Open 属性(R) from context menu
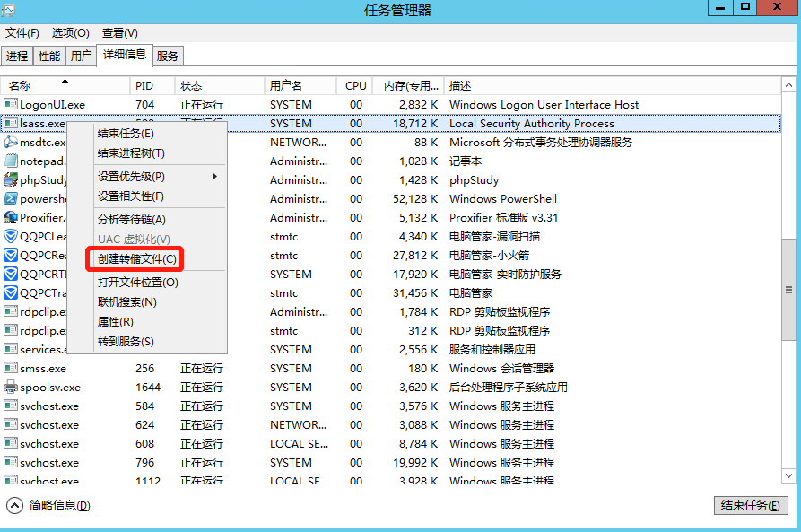801x532 pixels. click(x=116, y=322)
